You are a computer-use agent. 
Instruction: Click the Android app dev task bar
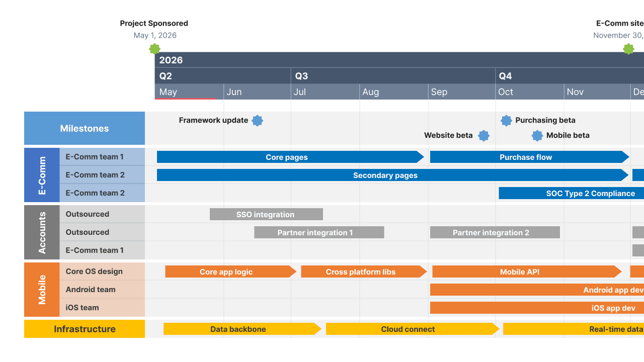tap(537, 290)
